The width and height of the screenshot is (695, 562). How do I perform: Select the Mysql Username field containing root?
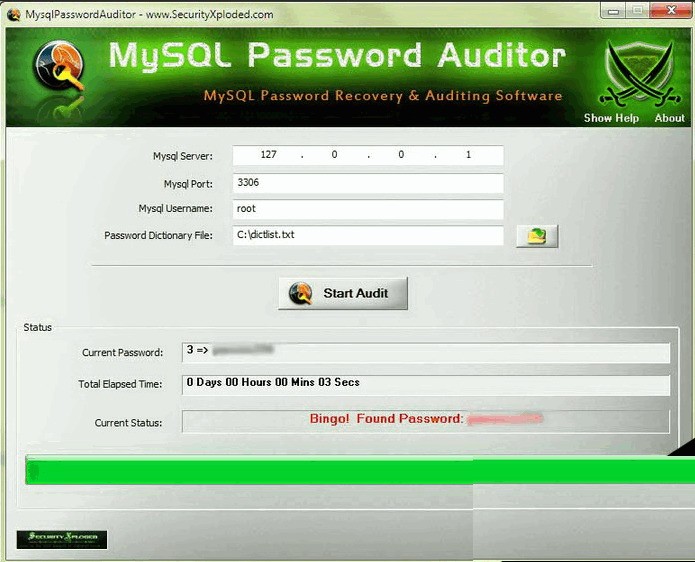pyautogui.click(x=368, y=209)
